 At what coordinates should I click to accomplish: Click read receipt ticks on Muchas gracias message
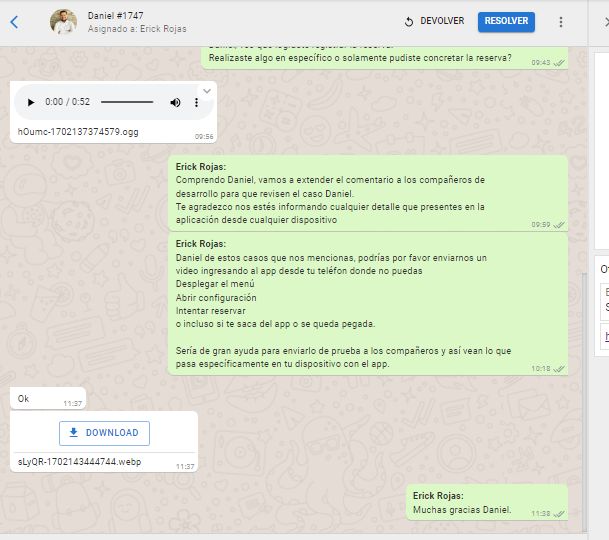tap(559, 514)
